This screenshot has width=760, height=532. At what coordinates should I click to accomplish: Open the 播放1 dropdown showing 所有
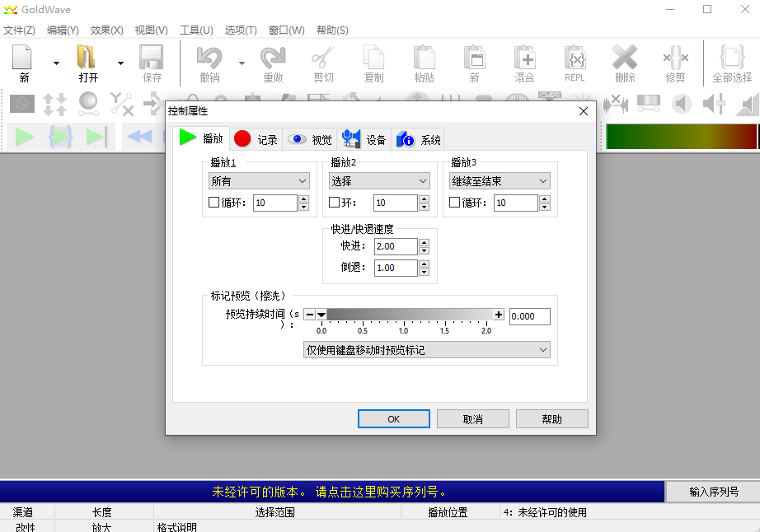point(259,181)
